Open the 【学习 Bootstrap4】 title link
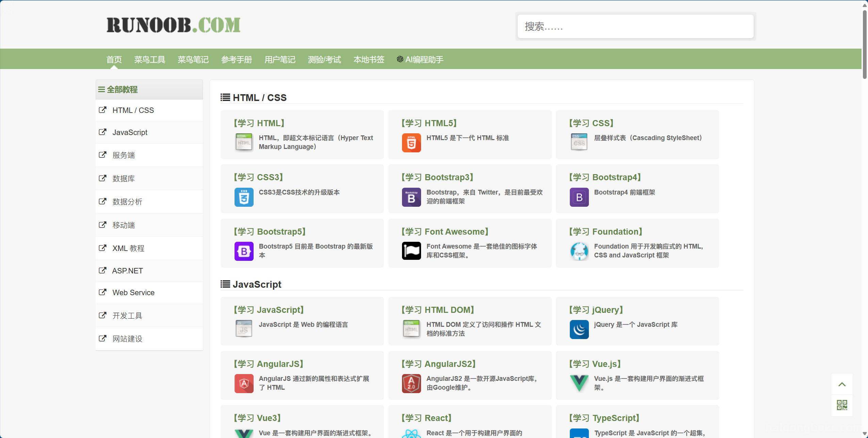 point(605,177)
